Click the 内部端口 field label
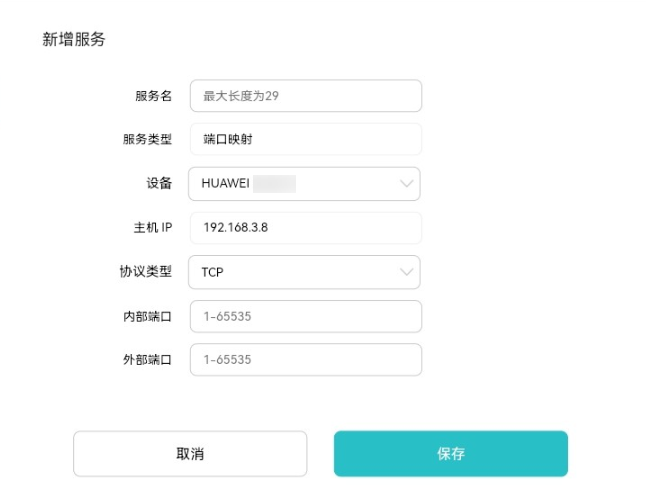Viewport: 646px width, 500px height. (146, 316)
